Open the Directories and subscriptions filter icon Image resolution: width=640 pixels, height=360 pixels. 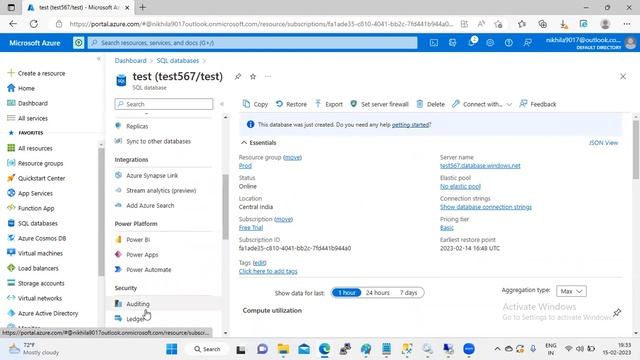point(453,42)
